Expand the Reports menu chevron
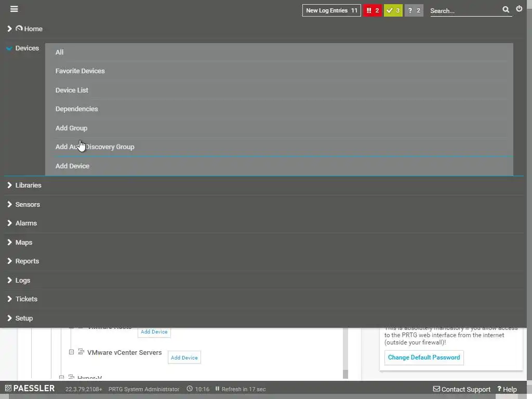Viewport: 532px width, 399px height. click(9, 261)
